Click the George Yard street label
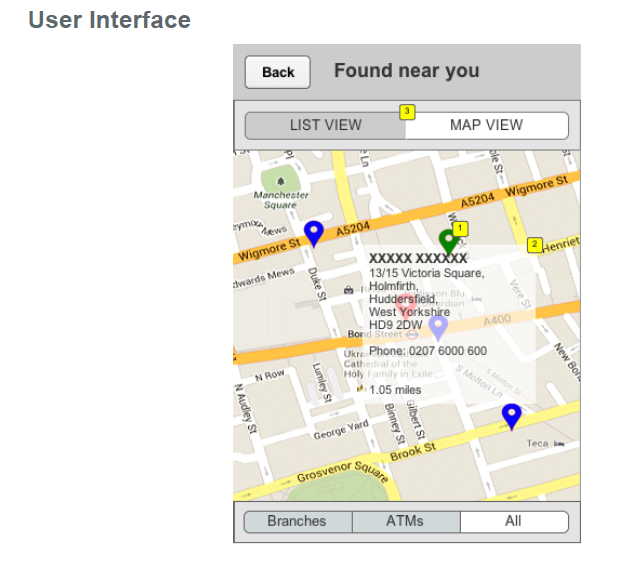Viewport: 631px width, 570px height. (341, 430)
